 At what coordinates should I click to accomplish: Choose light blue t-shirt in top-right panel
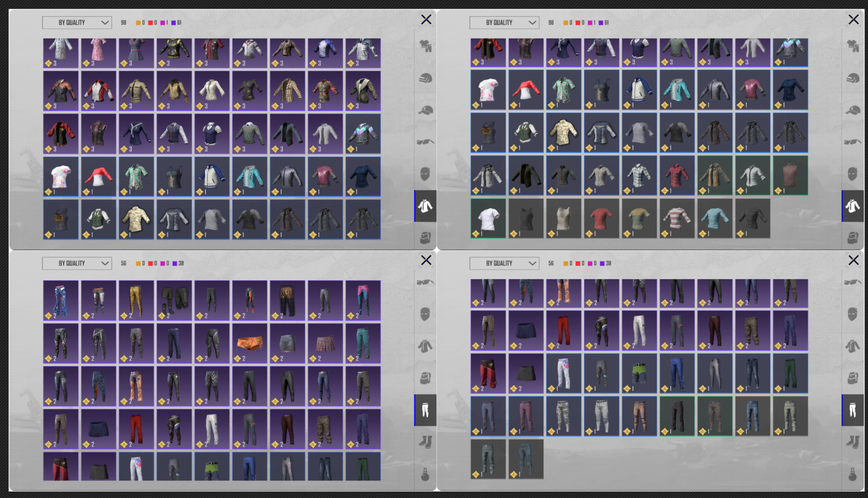pyautogui.click(x=715, y=218)
